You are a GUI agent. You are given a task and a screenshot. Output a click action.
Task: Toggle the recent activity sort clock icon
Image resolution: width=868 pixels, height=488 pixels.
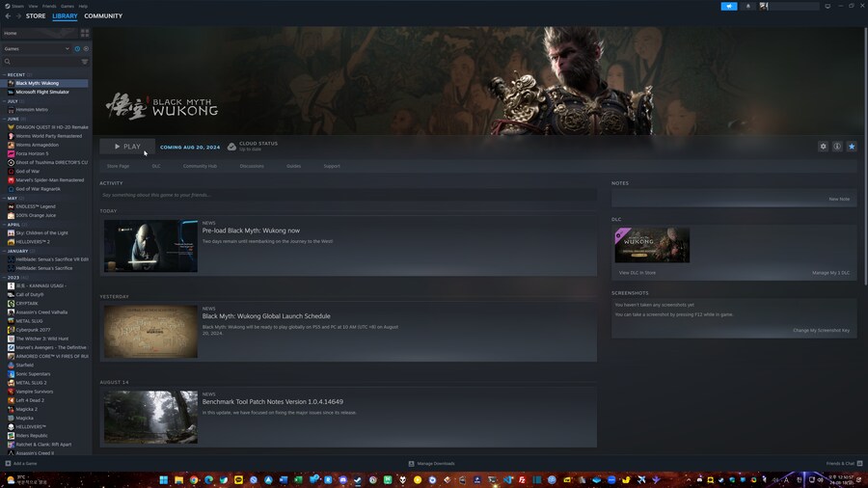(x=77, y=48)
